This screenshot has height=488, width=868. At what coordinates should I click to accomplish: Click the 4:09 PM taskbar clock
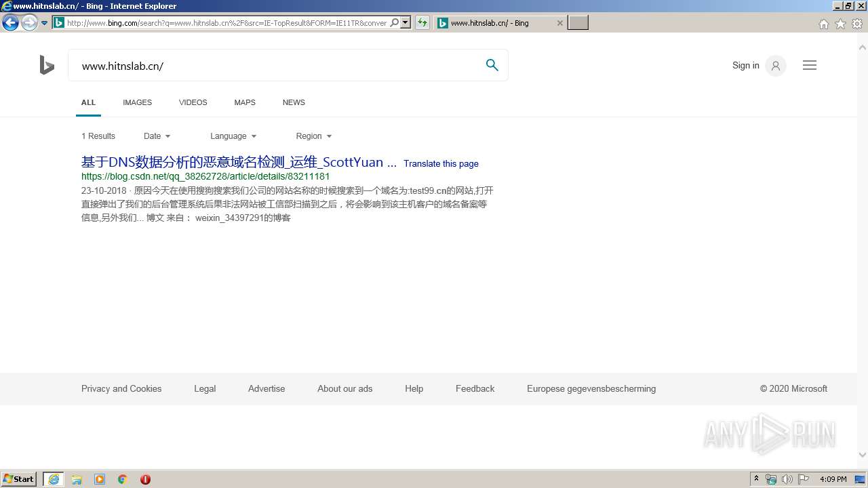(x=833, y=479)
